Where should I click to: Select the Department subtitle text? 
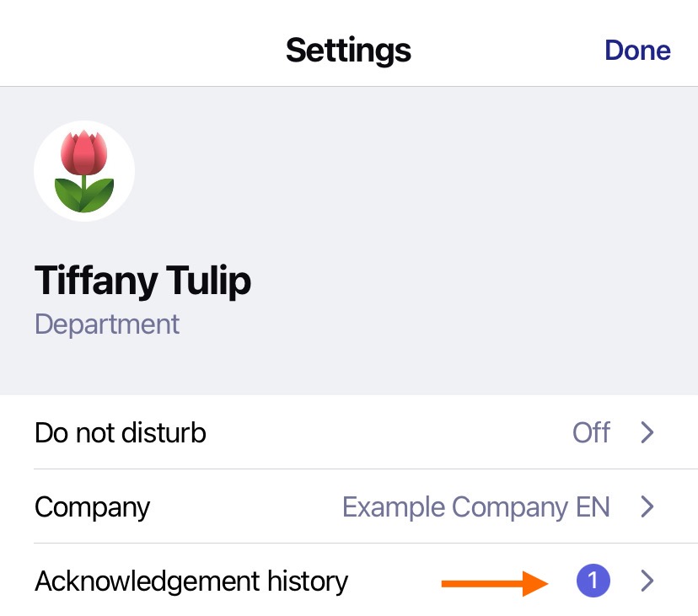[x=107, y=324]
